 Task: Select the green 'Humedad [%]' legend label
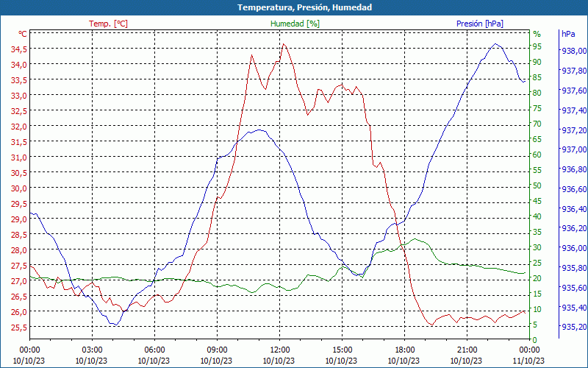295,24
